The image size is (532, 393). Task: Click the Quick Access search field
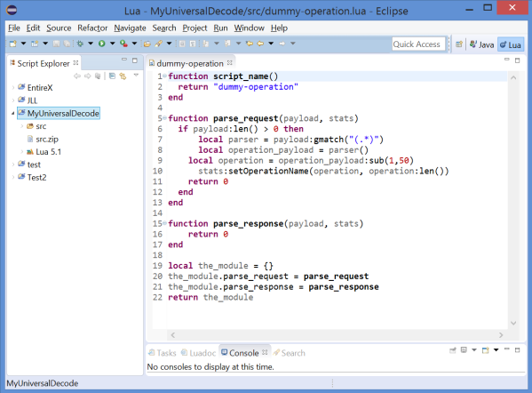tap(418, 44)
